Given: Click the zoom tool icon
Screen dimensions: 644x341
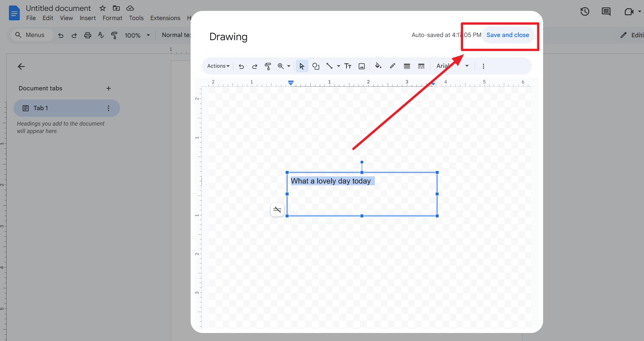Looking at the screenshot, I should coord(281,66).
